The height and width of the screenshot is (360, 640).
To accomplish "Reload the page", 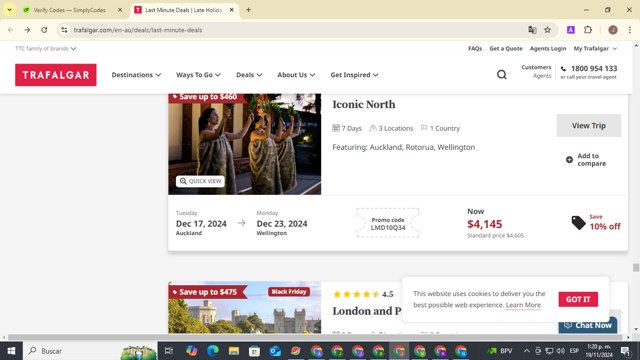I will pos(44,30).
